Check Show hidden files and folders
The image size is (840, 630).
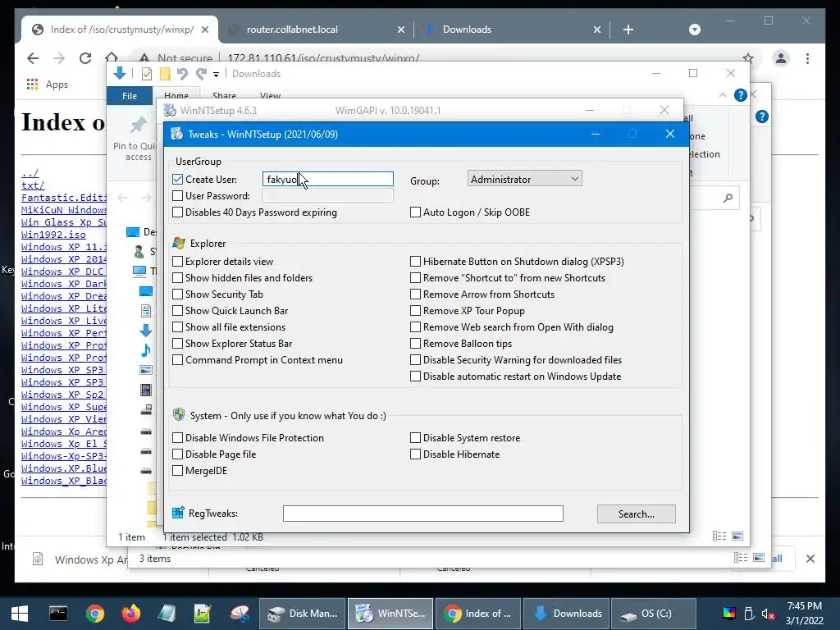(178, 278)
